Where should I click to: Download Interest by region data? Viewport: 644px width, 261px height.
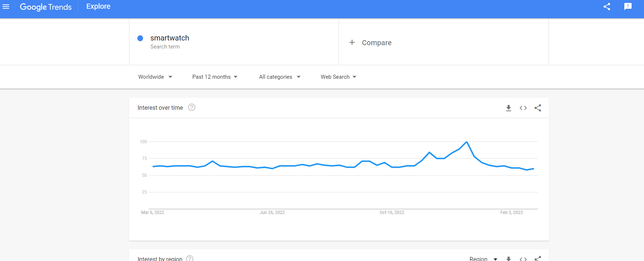[508, 259]
